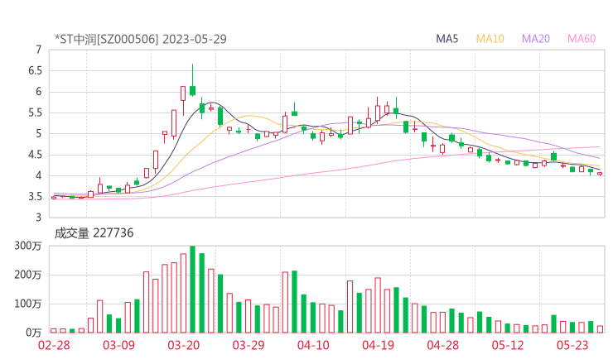Click the MA10 legend label
The image size is (613, 364).
pyautogui.click(x=490, y=39)
